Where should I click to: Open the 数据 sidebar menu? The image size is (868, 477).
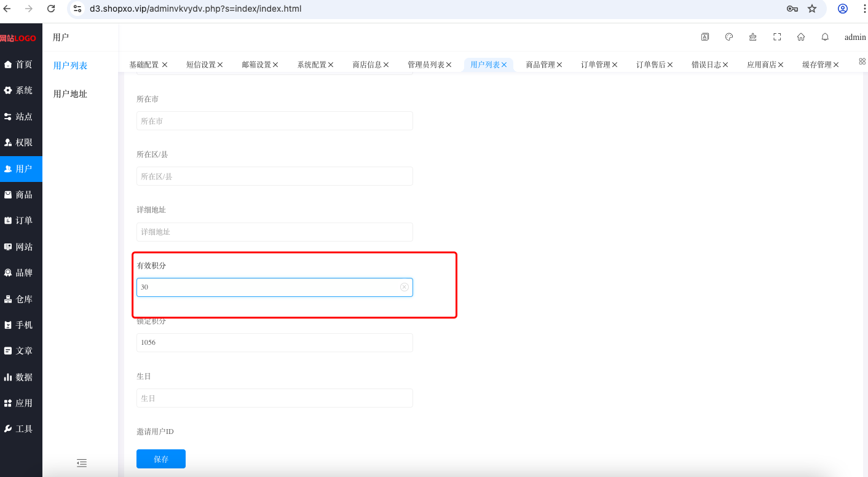pos(21,377)
